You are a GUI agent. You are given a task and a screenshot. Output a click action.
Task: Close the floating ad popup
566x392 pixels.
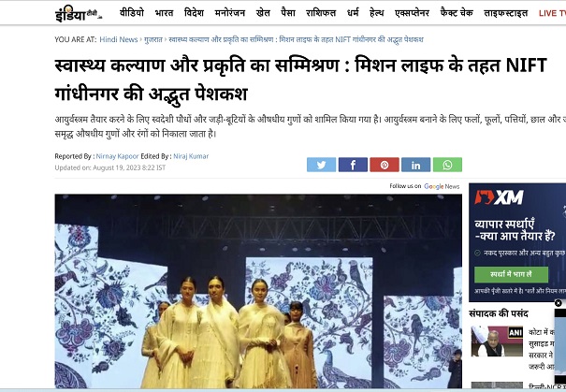559,303
